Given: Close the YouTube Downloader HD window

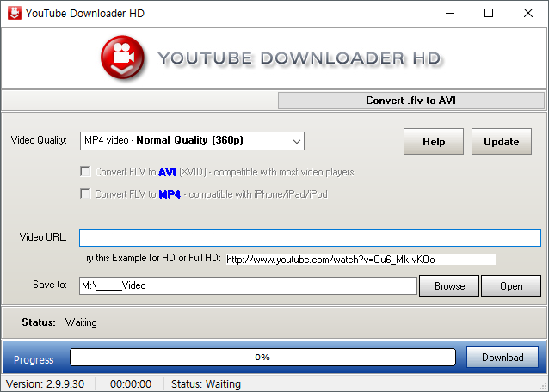Looking at the screenshot, I should tap(528, 13).
